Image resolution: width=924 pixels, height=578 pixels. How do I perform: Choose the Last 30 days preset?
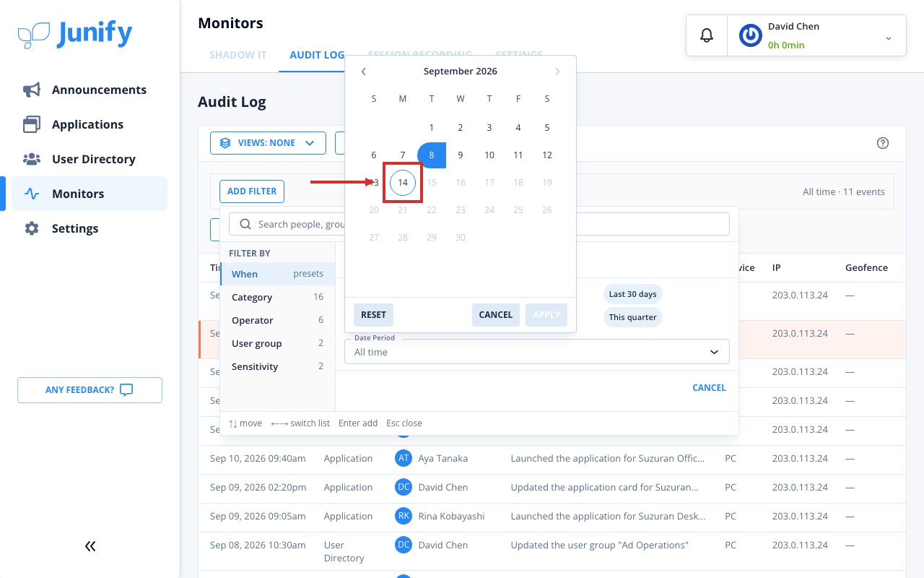[x=633, y=294]
